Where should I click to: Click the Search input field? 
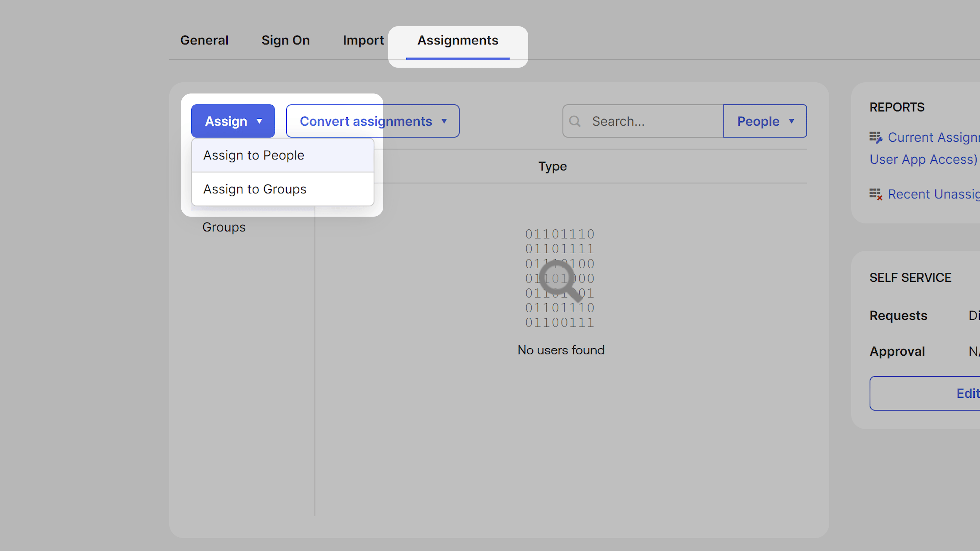pyautogui.click(x=643, y=121)
